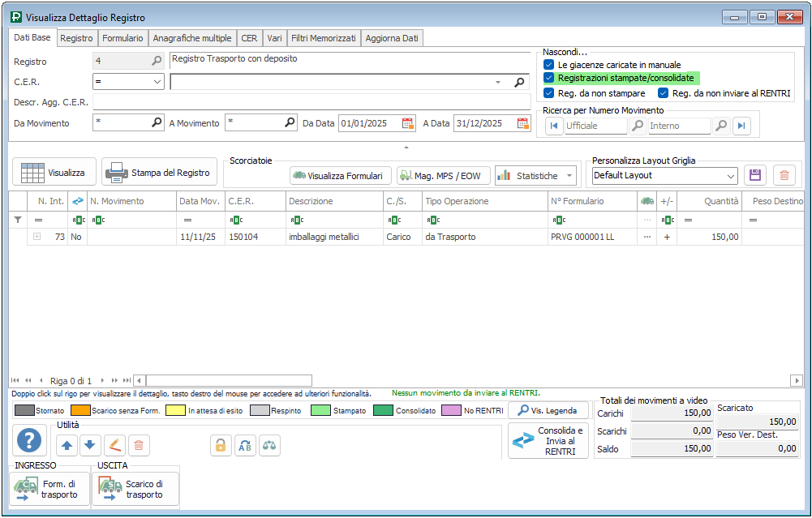Click the blue question mark help icon
The width and height of the screenshot is (812, 518).
pos(29,442)
